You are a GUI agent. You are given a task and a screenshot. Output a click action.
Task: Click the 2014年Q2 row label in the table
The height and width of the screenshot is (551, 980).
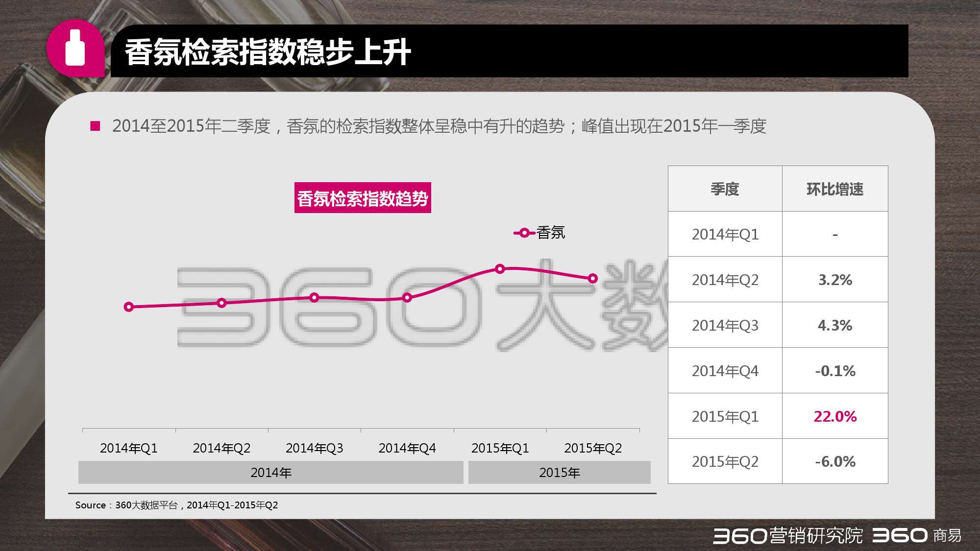click(x=725, y=280)
